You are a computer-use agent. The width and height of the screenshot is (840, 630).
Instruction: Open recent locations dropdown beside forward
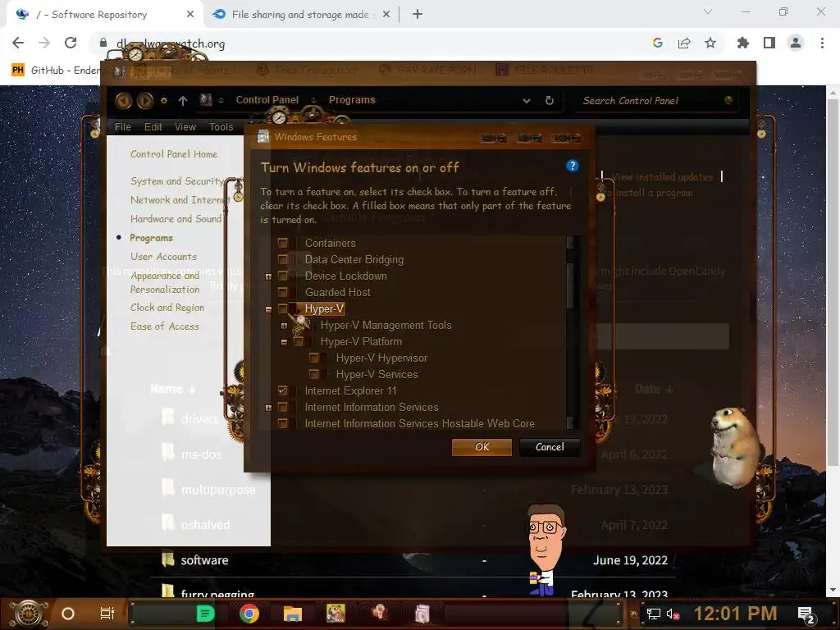pyautogui.click(x=164, y=100)
